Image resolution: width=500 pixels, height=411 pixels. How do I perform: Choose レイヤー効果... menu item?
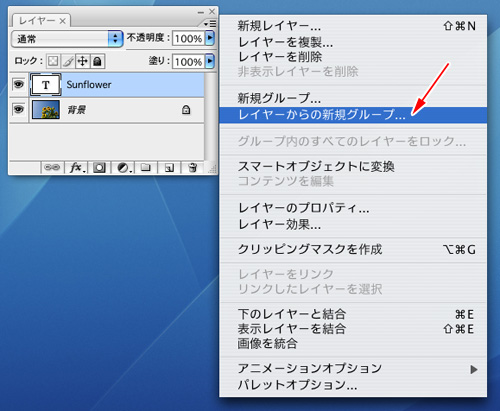(353, 224)
